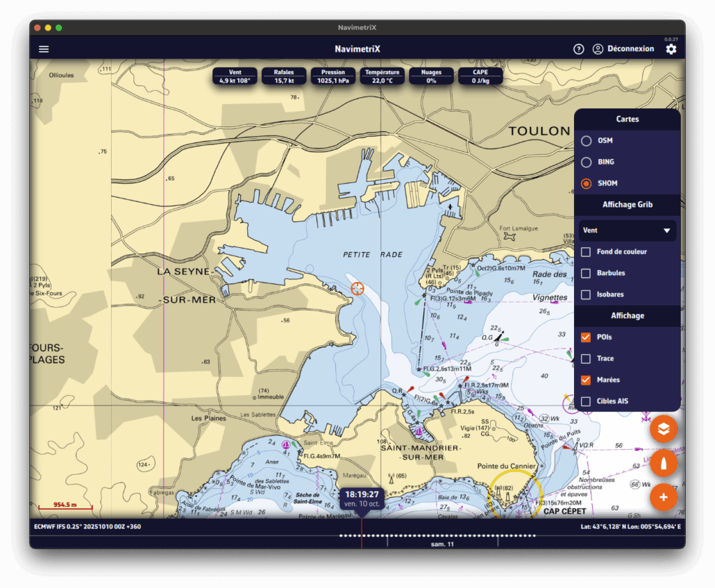Click the Vent wind data badge
The height and width of the screenshot is (588, 715).
pos(235,76)
